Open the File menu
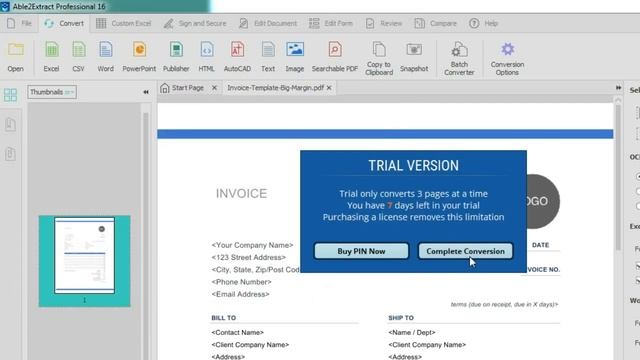Screen dimensions: 640x360 (20, 23)
